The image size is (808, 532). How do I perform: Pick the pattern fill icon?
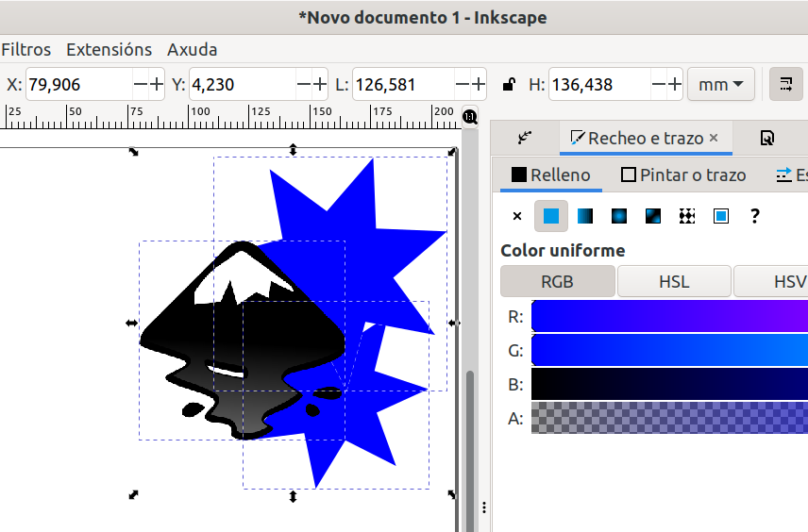click(x=687, y=216)
